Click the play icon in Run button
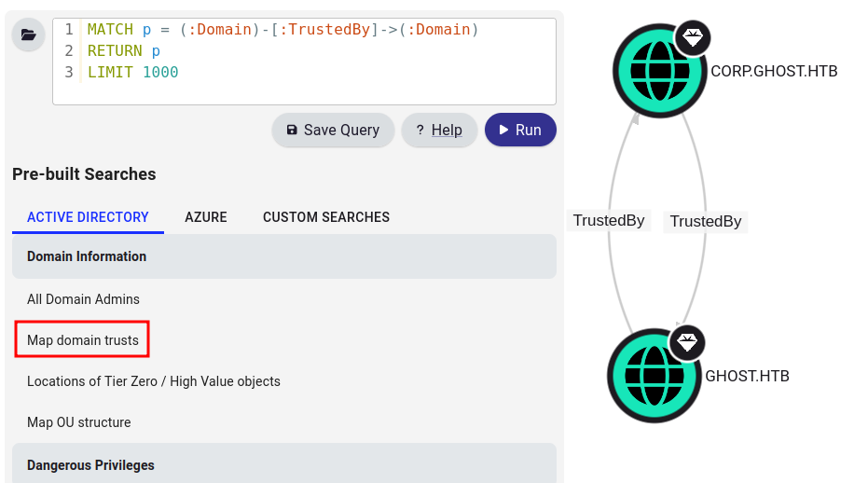The image size is (868, 483). point(503,131)
